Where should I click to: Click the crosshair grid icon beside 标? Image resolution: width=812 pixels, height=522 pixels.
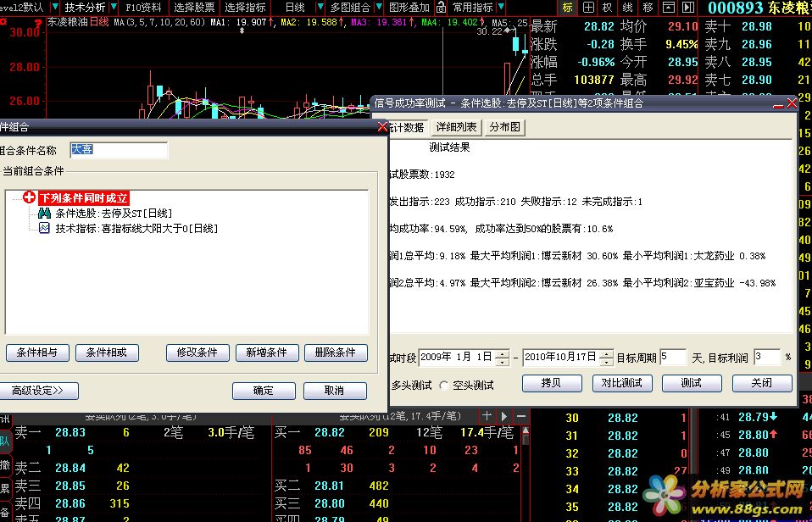(x=588, y=8)
